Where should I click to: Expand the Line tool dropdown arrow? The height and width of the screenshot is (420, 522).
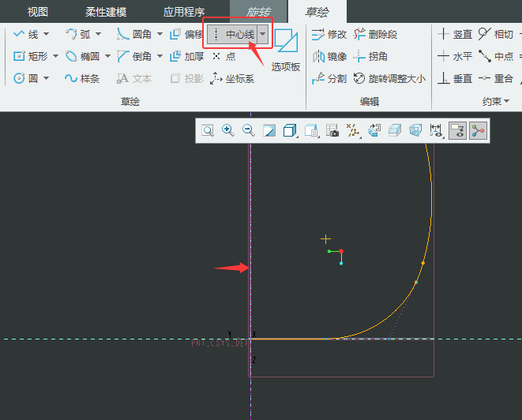pyautogui.click(x=47, y=34)
